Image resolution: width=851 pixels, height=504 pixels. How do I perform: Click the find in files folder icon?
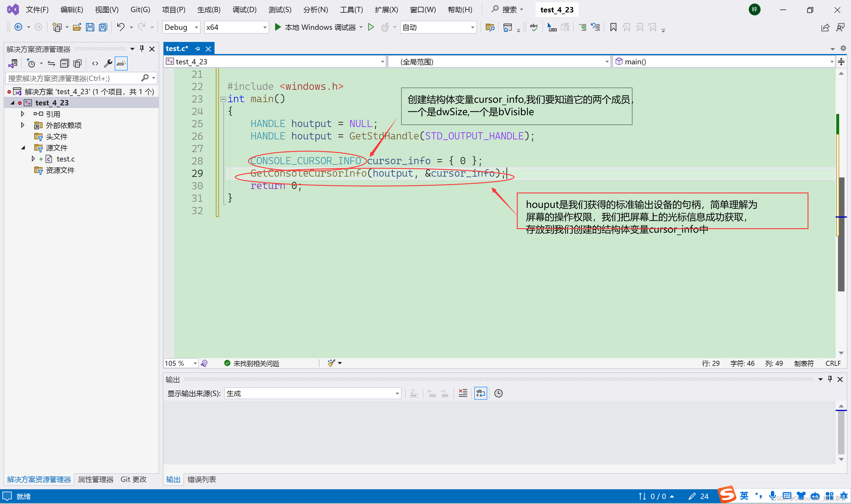[490, 27]
